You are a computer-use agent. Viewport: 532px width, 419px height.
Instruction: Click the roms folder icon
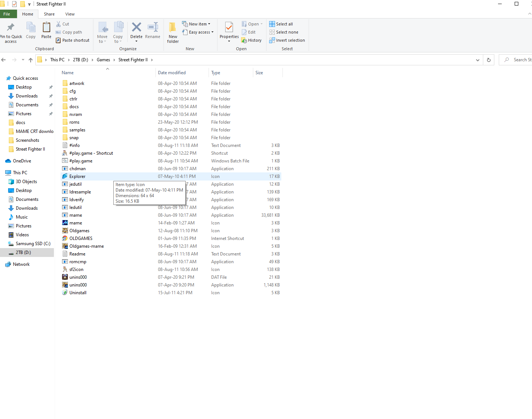click(x=65, y=122)
